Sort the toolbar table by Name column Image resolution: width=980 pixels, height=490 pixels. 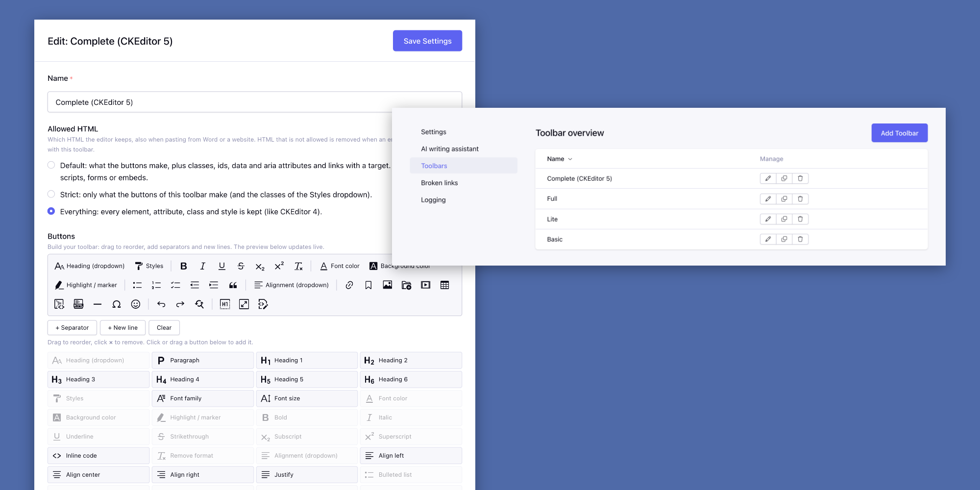(560, 159)
